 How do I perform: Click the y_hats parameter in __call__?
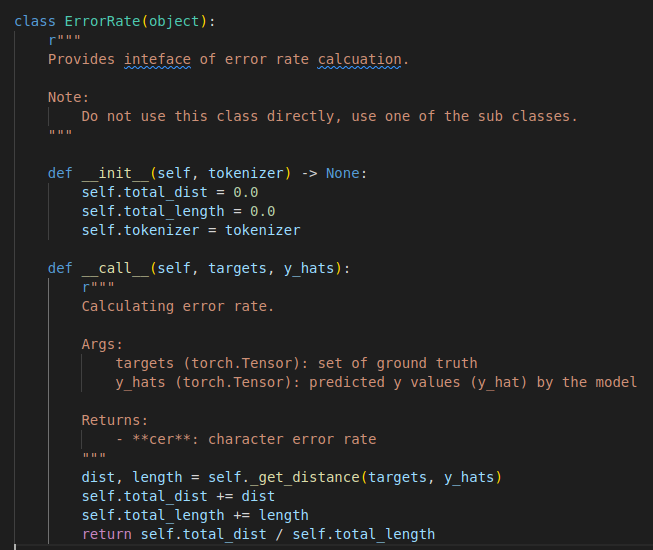[309, 268]
